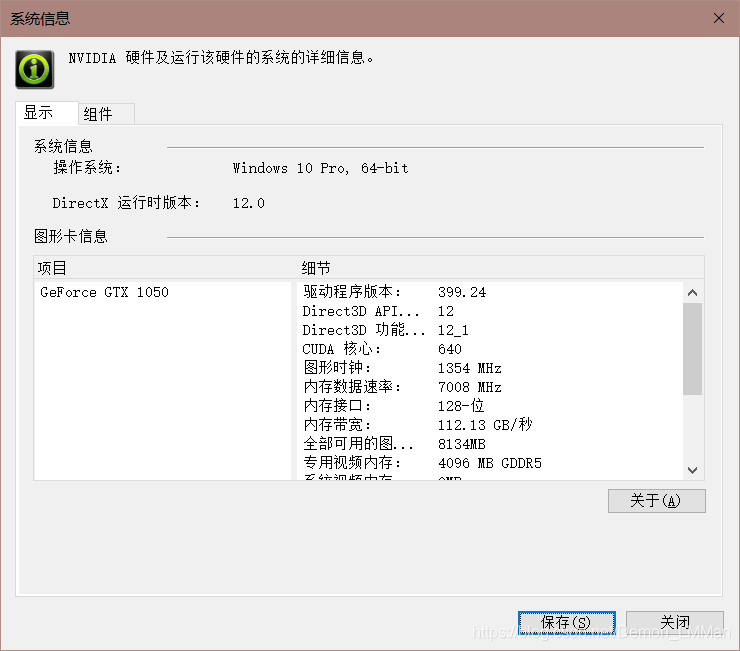The image size is (740, 651).
Task: Click the 全部可用的图... row label
Action: [358, 444]
